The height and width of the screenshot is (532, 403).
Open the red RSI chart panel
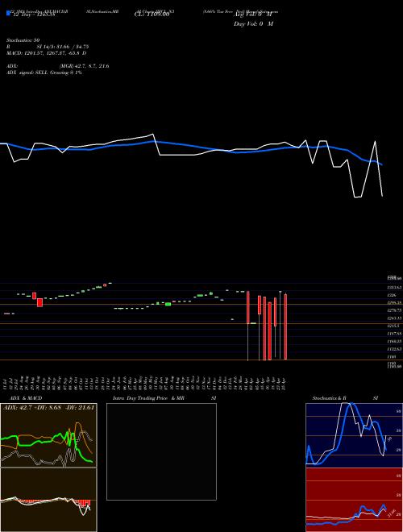tap(354, 500)
